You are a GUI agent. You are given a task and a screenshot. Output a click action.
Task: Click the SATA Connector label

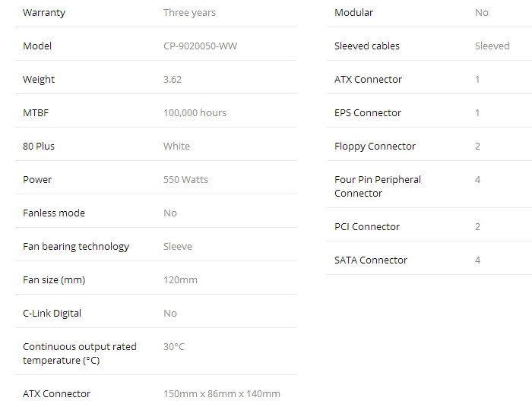point(371,260)
